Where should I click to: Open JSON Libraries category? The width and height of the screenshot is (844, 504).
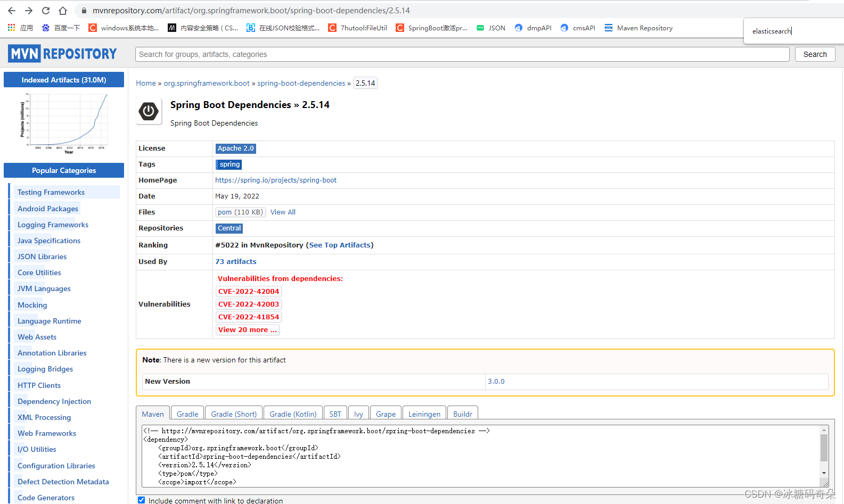click(x=42, y=257)
